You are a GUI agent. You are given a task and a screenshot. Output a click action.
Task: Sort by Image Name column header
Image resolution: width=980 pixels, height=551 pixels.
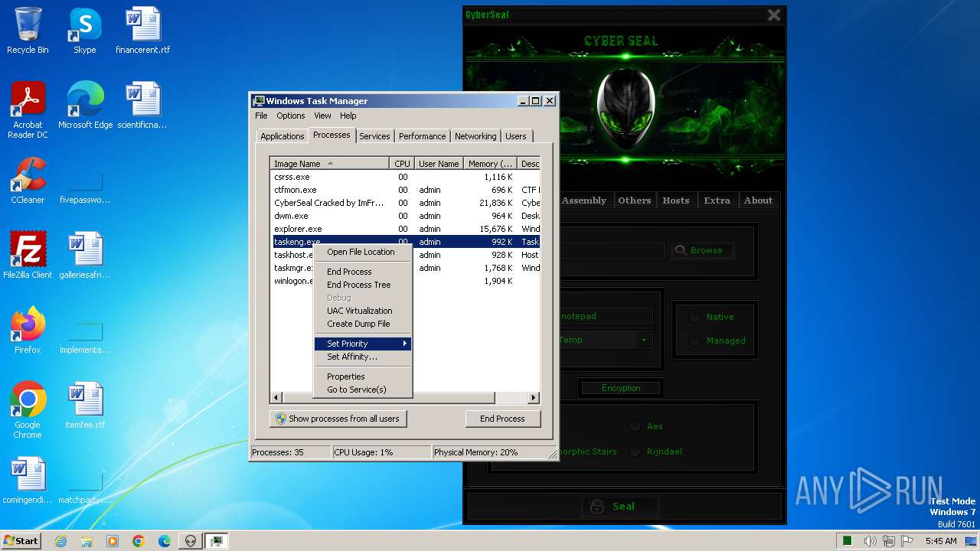coord(329,164)
